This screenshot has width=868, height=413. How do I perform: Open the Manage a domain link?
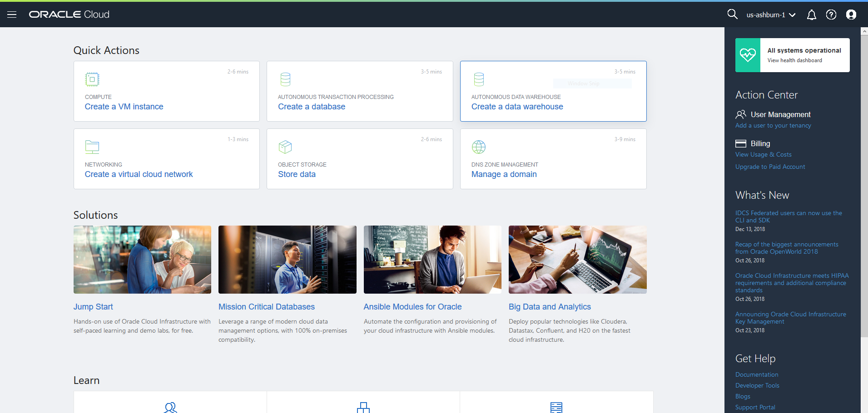pyautogui.click(x=504, y=174)
